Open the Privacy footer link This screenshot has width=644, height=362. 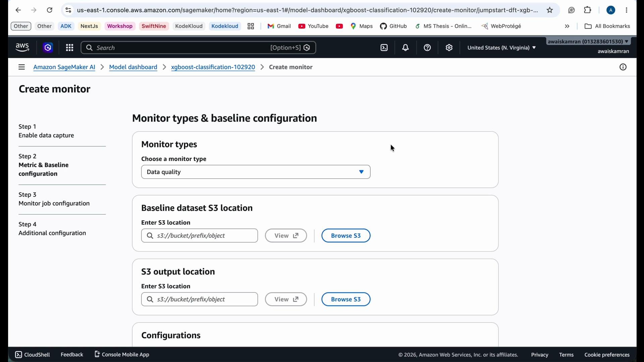tap(540, 355)
